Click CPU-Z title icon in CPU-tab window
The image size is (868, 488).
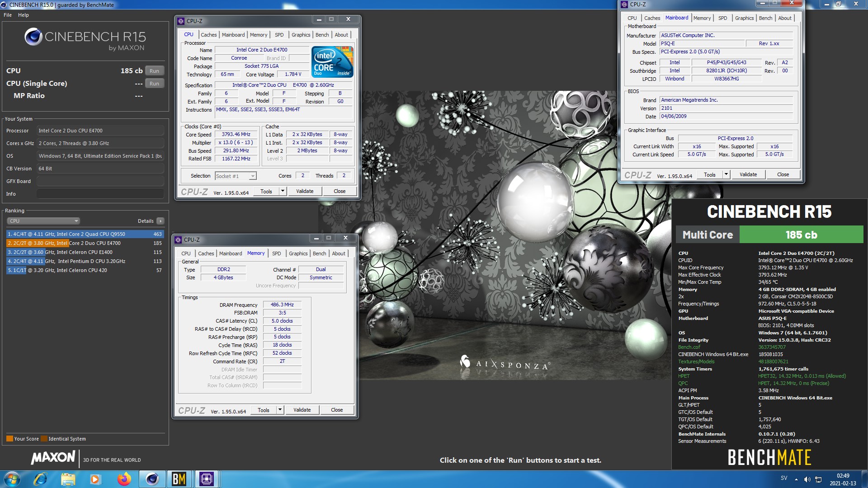(x=181, y=21)
